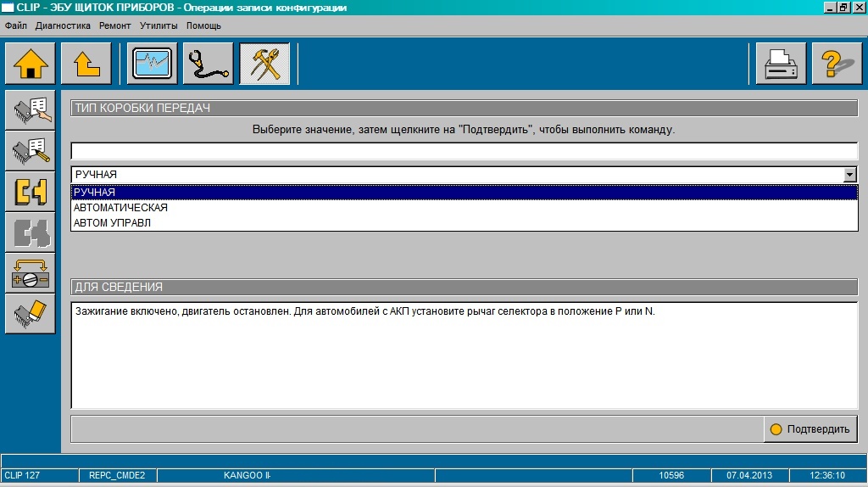Click the chip read configuration icon with hand
The image size is (868, 487).
pos(31,110)
